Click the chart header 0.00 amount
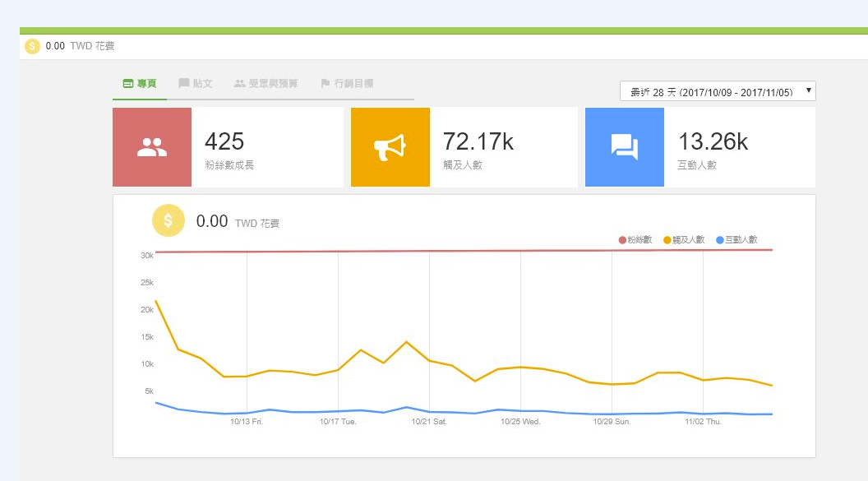This screenshot has height=481, width=868. coord(212,221)
